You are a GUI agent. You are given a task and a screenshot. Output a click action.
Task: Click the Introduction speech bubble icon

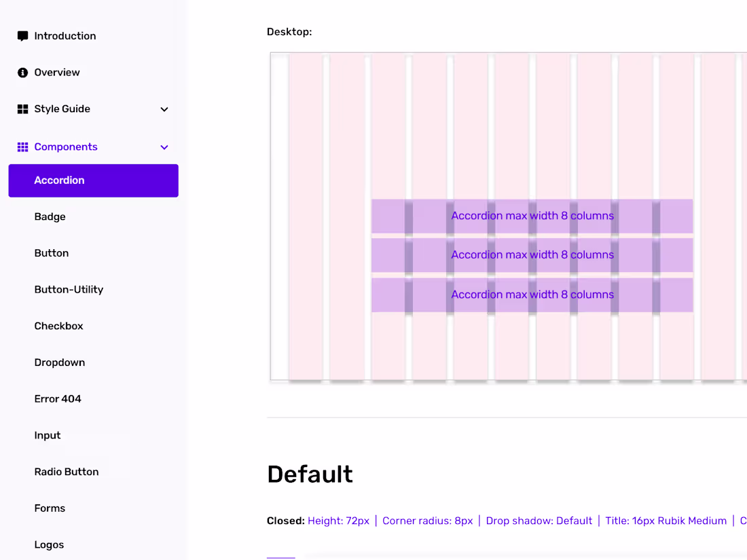(x=22, y=35)
